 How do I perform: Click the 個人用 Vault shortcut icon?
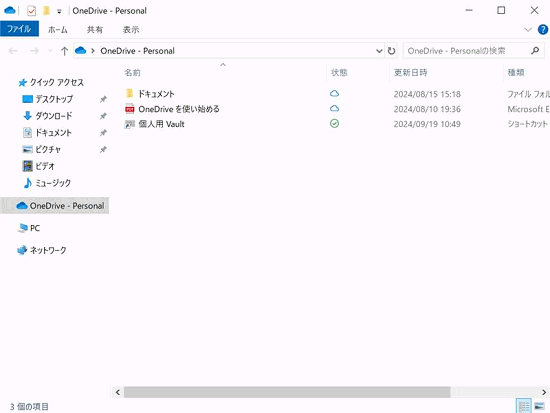point(130,124)
